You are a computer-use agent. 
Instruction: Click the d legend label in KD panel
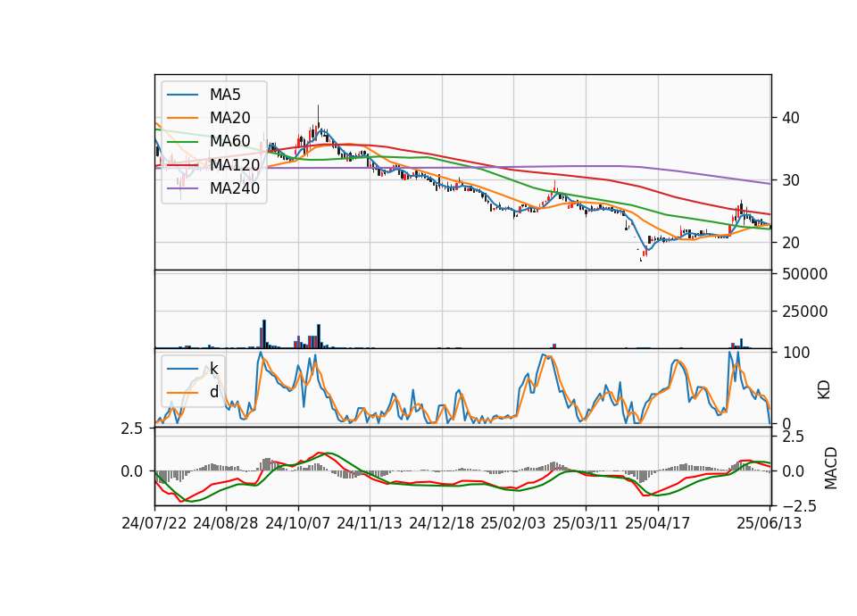[x=214, y=392]
